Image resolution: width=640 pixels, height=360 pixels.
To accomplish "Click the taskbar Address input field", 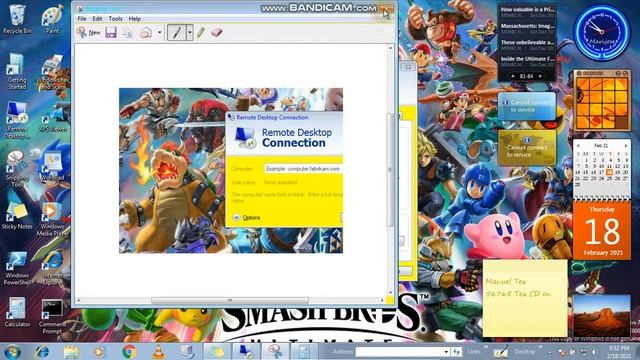I will click(x=399, y=352).
